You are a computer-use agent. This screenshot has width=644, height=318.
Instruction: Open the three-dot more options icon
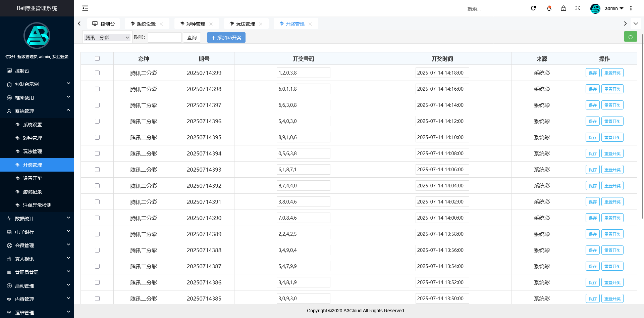pos(631,8)
